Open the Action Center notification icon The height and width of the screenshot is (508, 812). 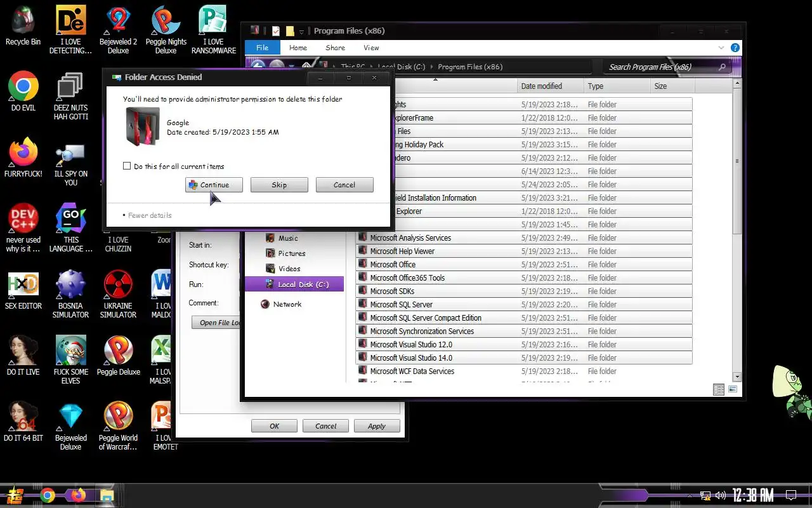pyautogui.click(x=791, y=495)
